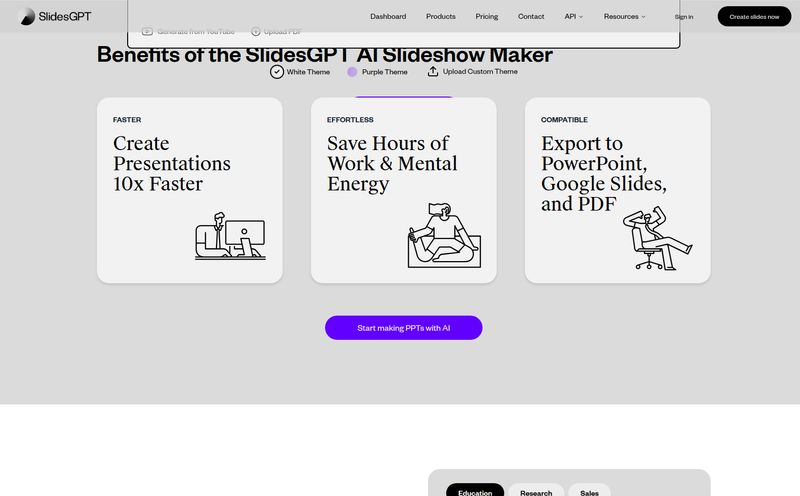Click Save Hours of Work heading

tap(392, 163)
